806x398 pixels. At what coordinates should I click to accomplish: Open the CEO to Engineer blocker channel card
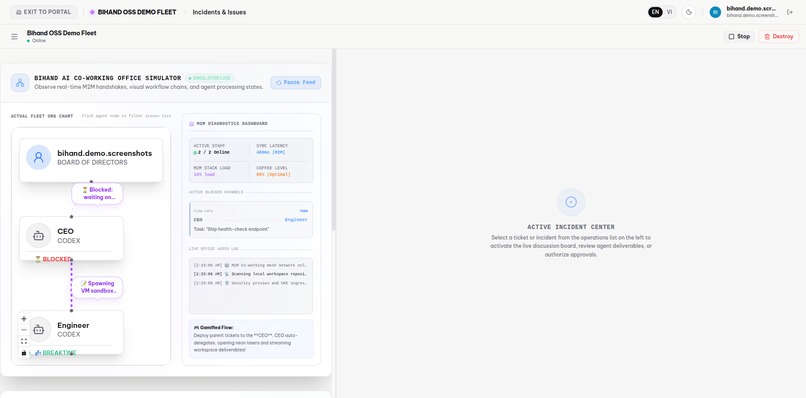251,220
